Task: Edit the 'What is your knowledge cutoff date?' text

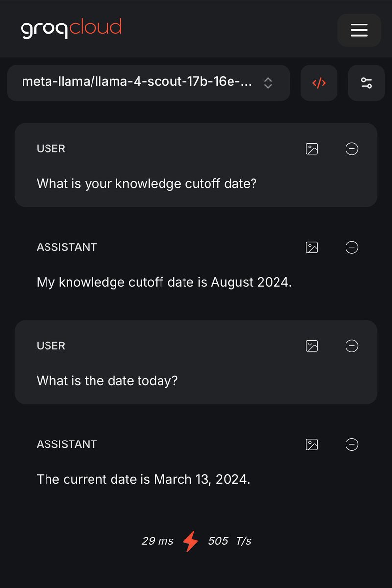Action: coord(146,184)
